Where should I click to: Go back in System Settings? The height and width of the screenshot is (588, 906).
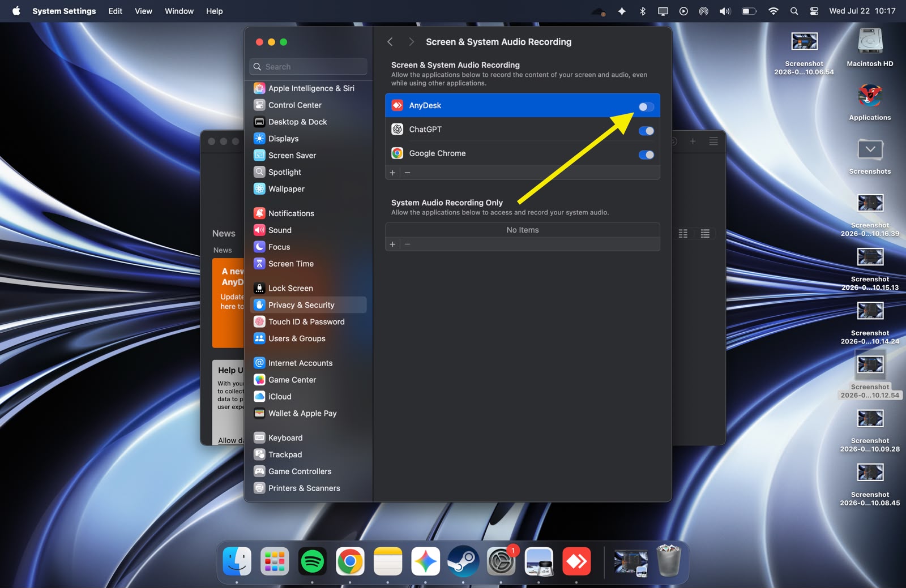click(x=390, y=42)
